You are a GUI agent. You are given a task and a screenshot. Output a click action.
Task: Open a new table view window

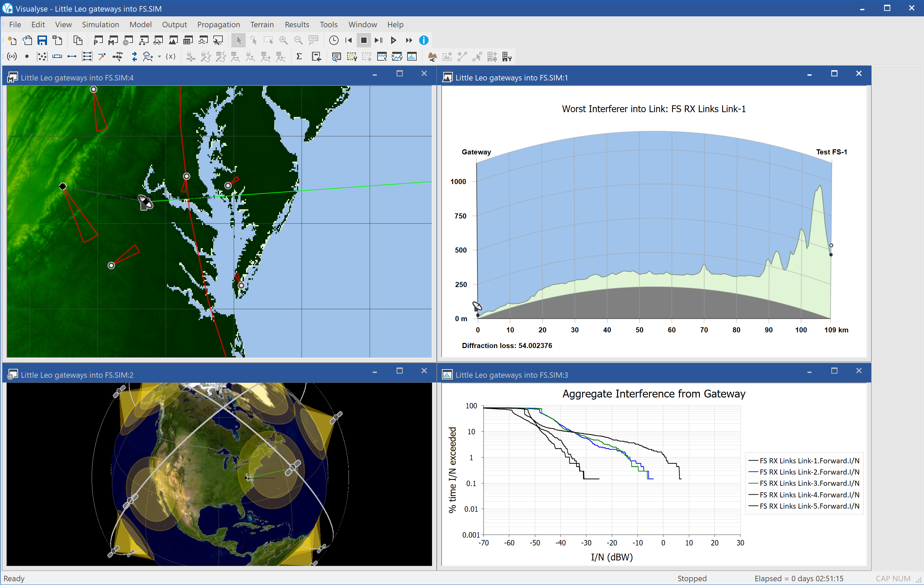click(188, 40)
